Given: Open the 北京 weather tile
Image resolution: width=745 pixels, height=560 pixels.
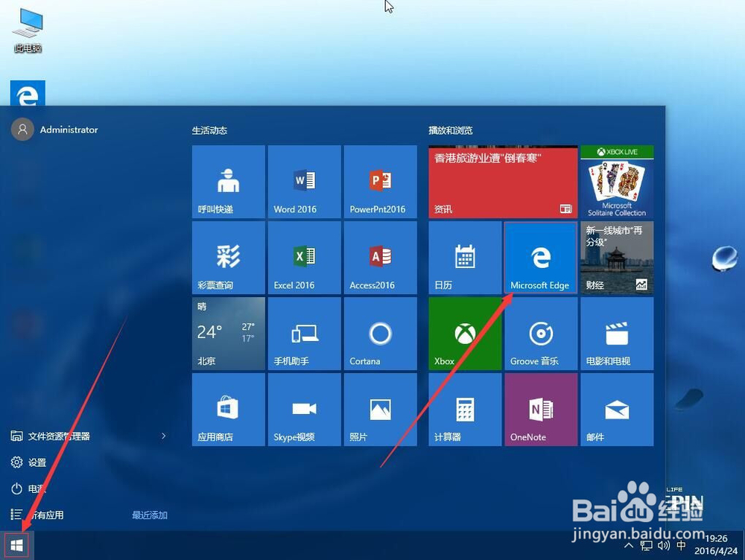Looking at the screenshot, I should coord(229,334).
